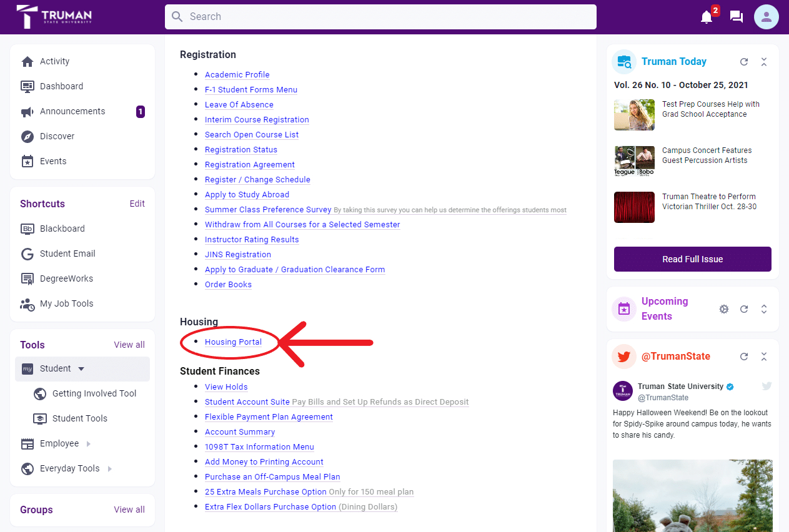The width and height of the screenshot is (789, 532).
Task: Open Upcoming Events settings gear
Action: click(x=724, y=309)
